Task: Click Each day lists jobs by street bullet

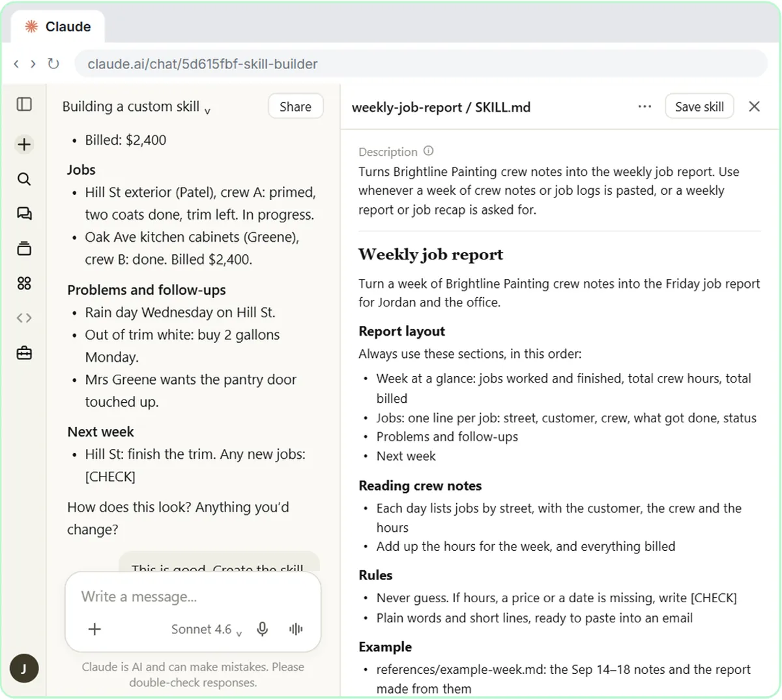Action: click(x=559, y=518)
